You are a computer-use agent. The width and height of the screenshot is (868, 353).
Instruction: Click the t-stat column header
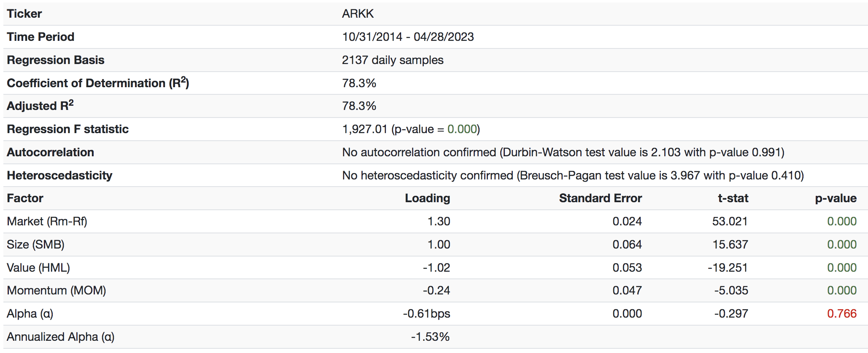pyautogui.click(x=733, y=198)
